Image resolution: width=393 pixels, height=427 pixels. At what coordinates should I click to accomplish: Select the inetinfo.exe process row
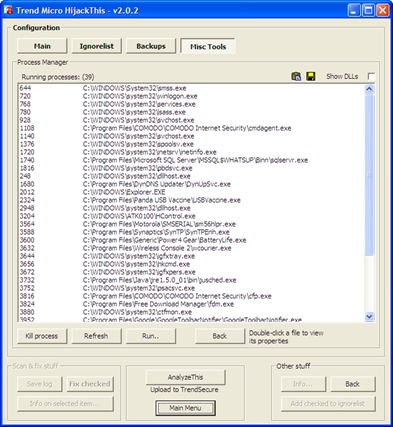192,152
